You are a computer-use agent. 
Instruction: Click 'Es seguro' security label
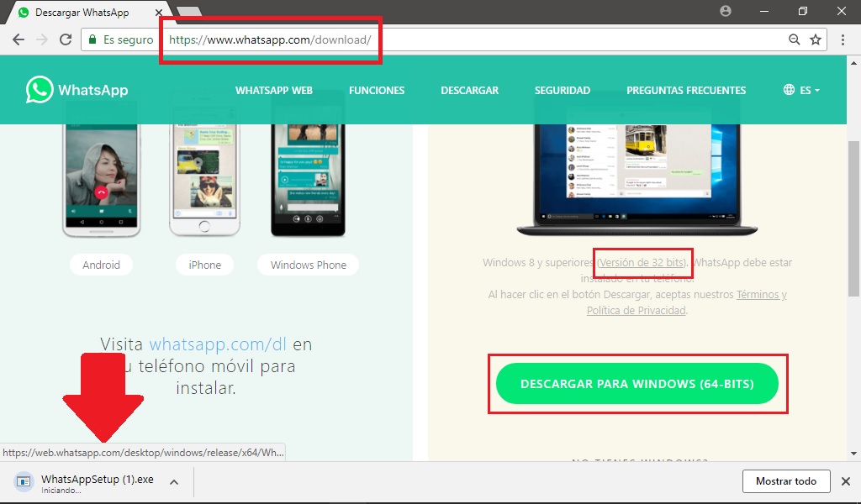pos(129,39)
